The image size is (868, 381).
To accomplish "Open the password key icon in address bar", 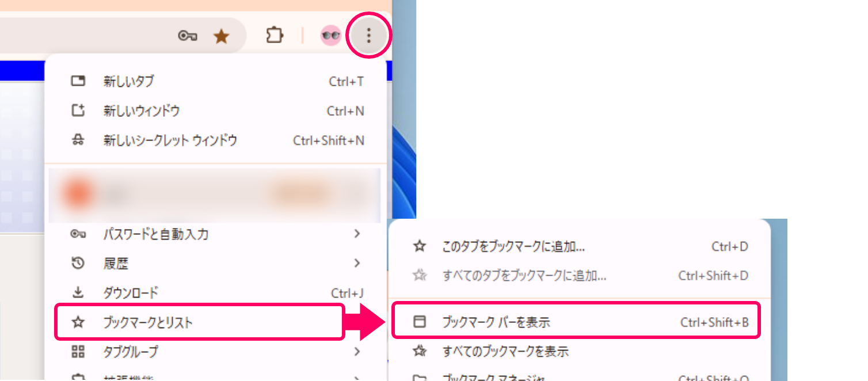I will point(188,36).
